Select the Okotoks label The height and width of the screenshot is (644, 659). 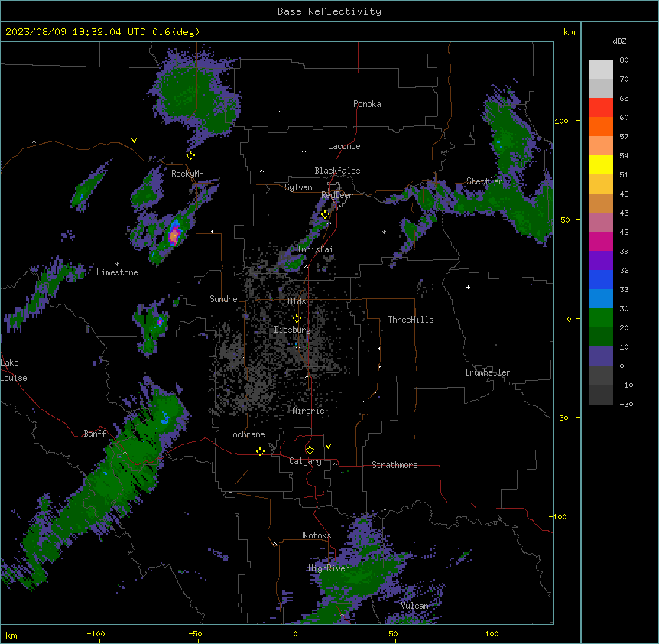[315, 535]
